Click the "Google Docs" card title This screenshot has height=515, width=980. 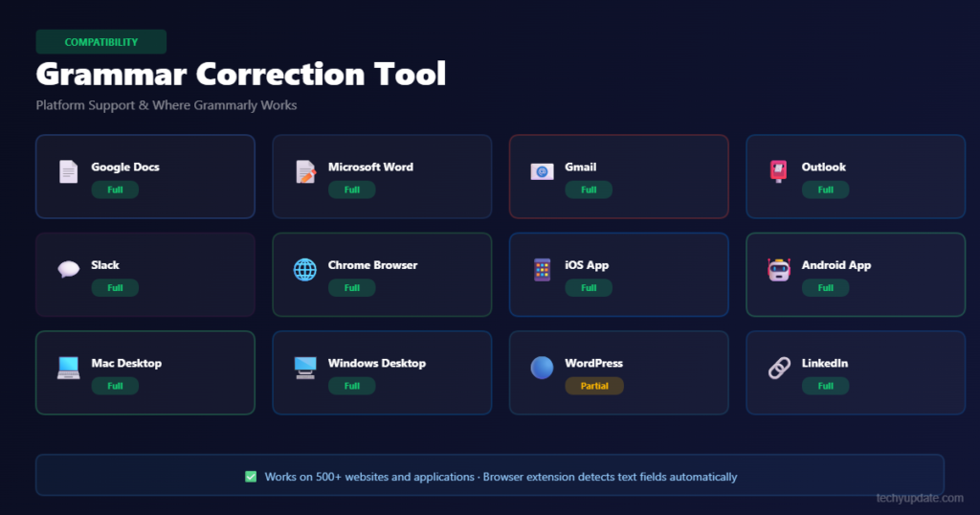(x=125, y=167)
